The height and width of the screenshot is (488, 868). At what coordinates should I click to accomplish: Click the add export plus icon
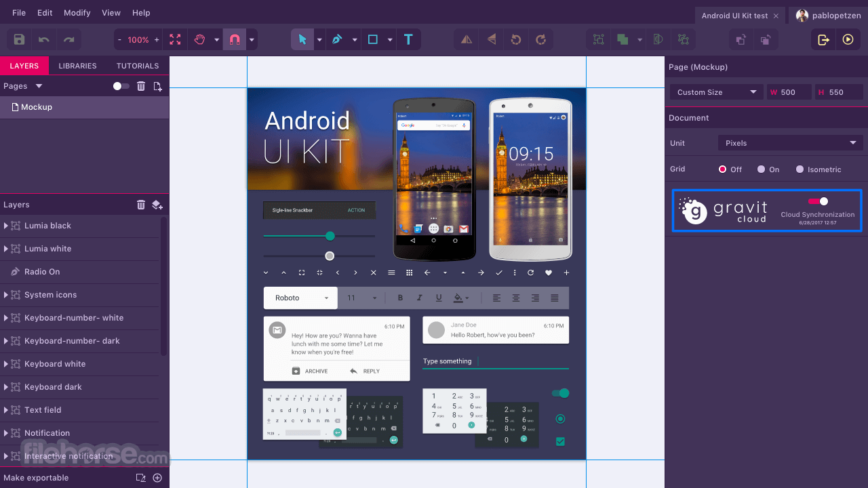[157, 478]
